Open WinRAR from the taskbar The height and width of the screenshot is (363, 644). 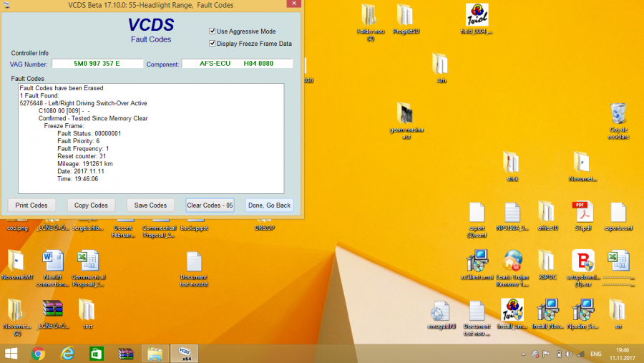(x=125, y=353)
